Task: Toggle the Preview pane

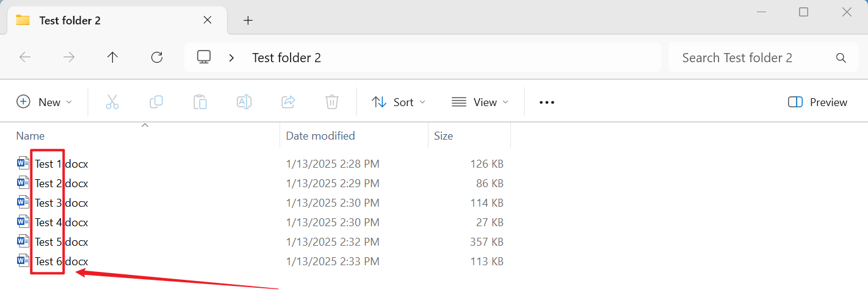Action: pos(817,102)
